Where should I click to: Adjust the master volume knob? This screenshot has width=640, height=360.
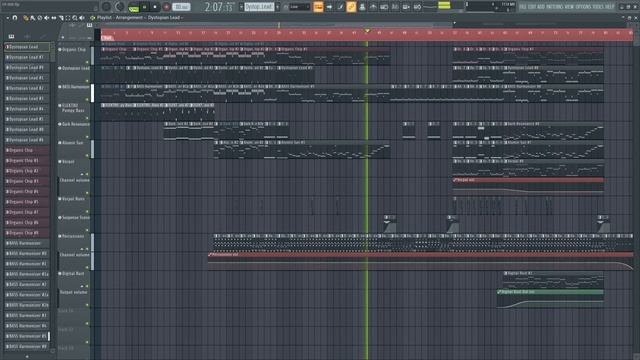[106, 7]
